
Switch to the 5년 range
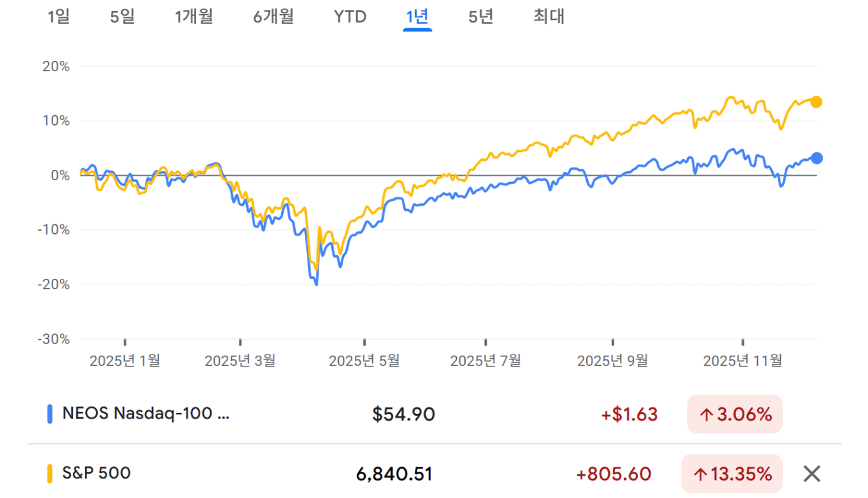tap(480, 17)
